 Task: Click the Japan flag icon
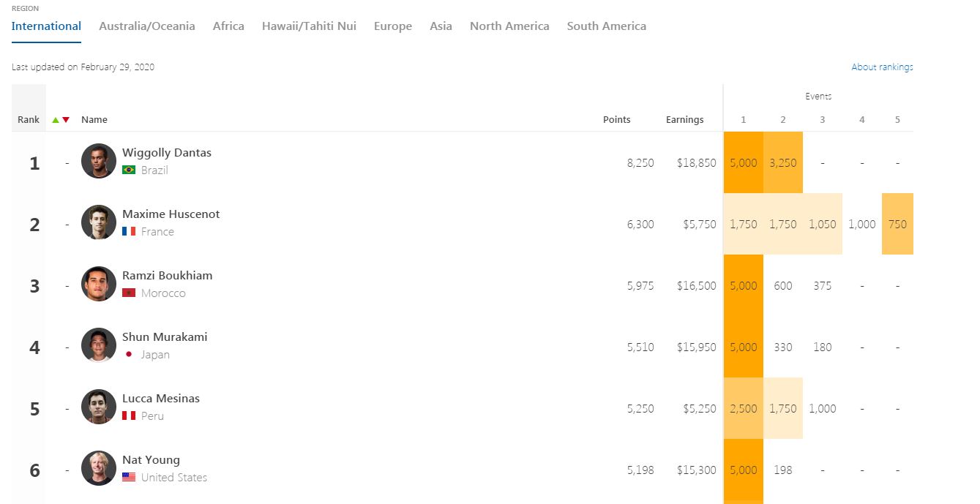[129, 355]
